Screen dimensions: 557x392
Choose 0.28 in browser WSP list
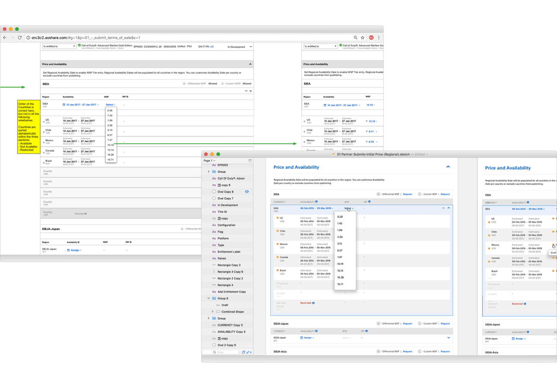110,110
